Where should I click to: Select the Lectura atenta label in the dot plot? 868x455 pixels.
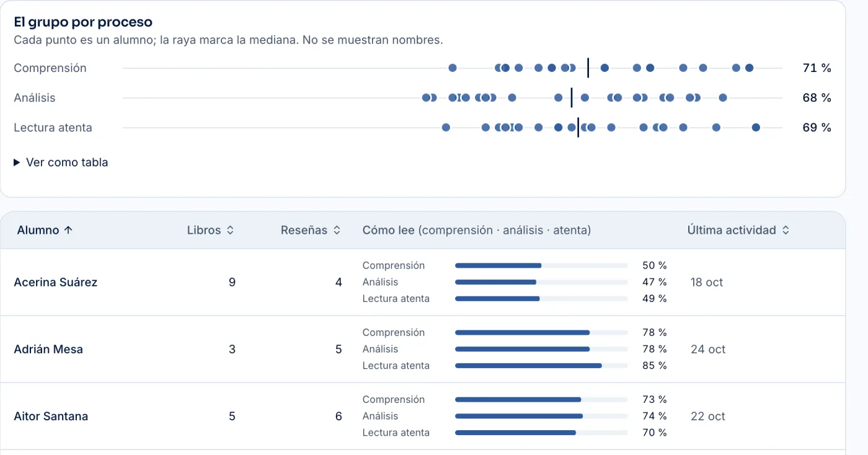(53, 128)
